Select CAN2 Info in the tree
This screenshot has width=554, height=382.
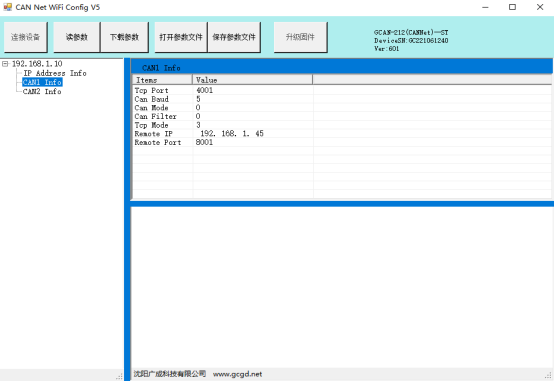[42, 92]
